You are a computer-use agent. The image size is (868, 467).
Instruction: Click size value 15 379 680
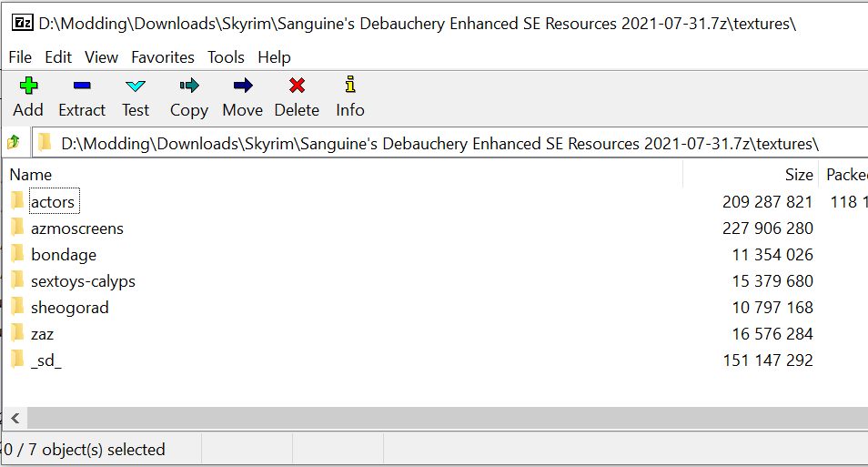tap(772, 281)
